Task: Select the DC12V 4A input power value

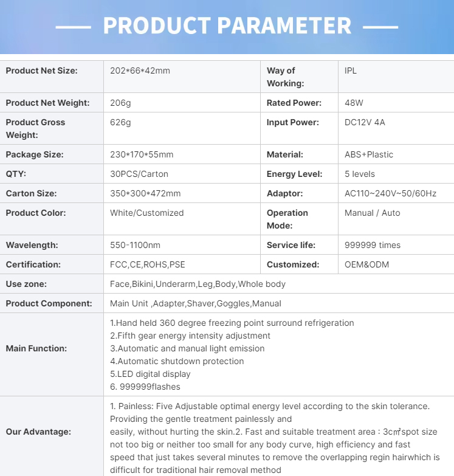Action: [365, 122]
